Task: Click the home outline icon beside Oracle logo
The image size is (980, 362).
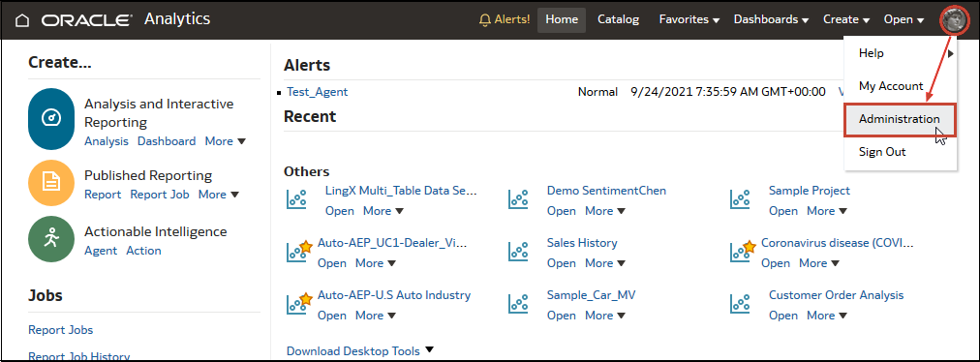Action: (22, 20)
